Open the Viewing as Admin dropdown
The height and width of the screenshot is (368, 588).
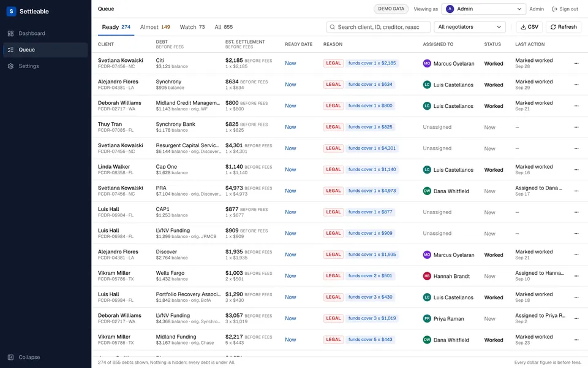click(484, 9)
